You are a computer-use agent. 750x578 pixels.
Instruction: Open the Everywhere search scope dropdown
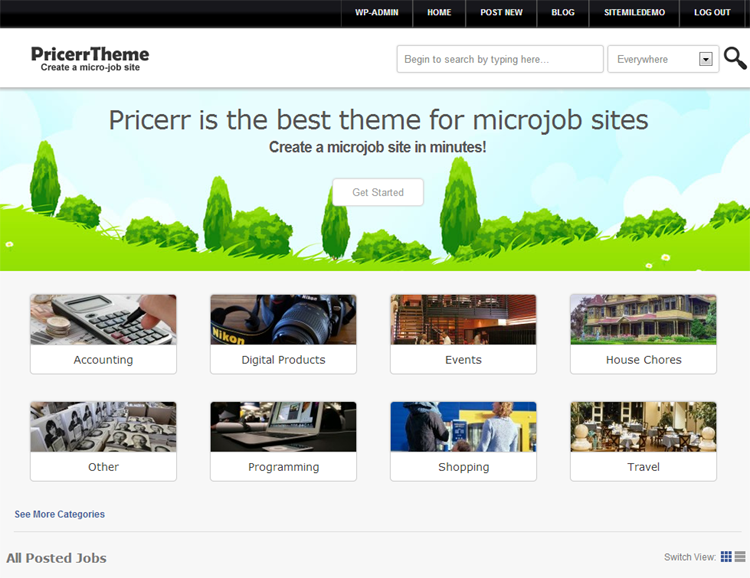(x=663, y=59)
